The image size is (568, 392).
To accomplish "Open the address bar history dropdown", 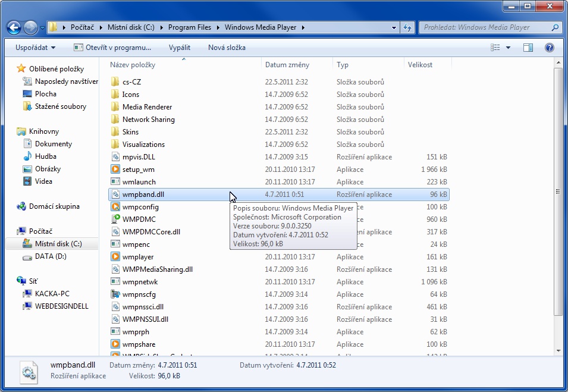I will (x=394, y=27).
